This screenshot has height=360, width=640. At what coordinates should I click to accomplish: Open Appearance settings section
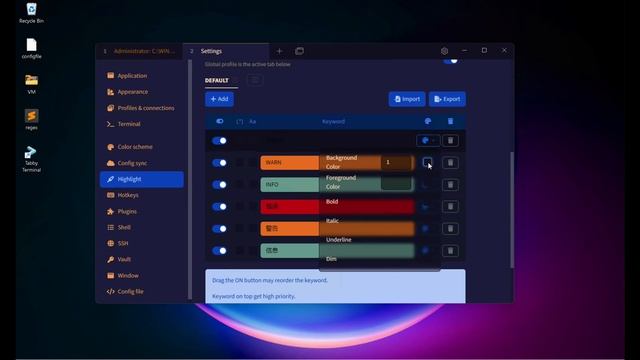142,92
